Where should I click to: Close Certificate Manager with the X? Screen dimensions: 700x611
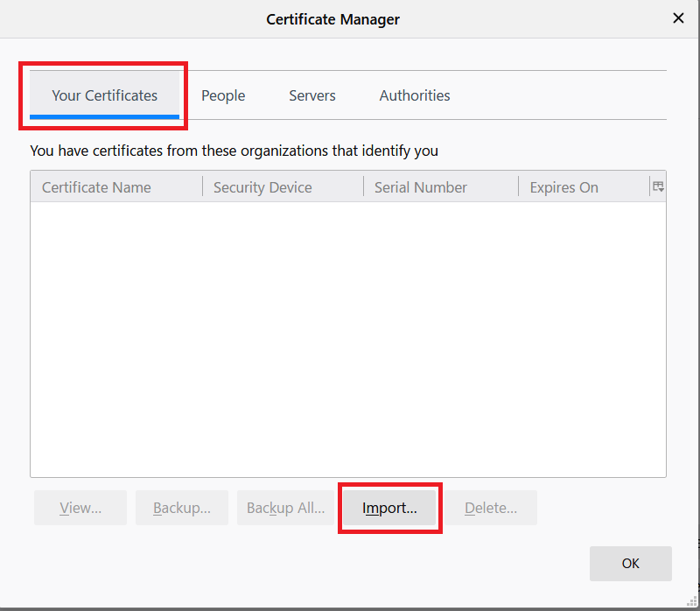678,18
